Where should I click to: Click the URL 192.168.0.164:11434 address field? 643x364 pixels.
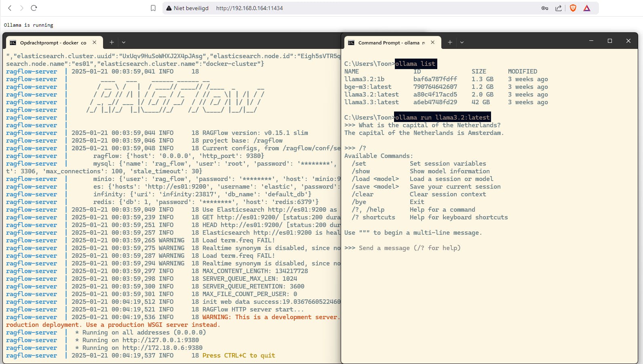pos(249,8)
